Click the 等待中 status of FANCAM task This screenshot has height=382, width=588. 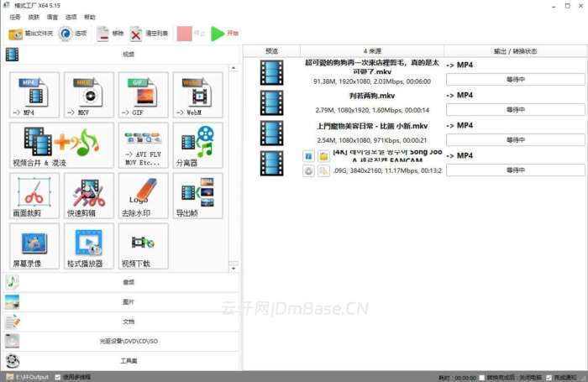click(516, 170)
